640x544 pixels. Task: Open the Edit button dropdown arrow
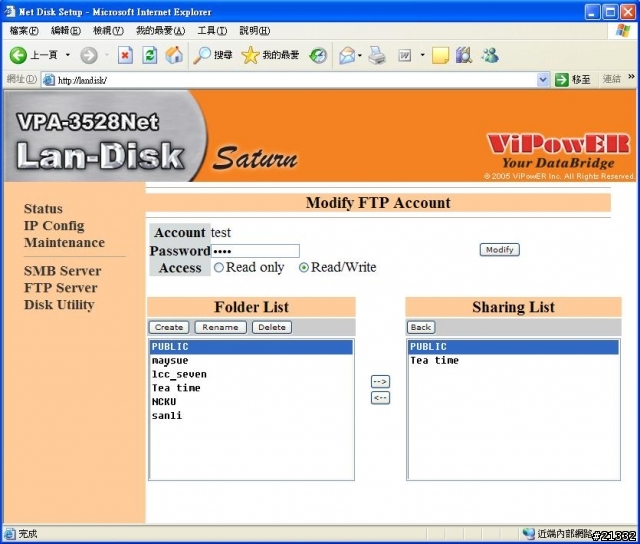click(x=422, y=55)
